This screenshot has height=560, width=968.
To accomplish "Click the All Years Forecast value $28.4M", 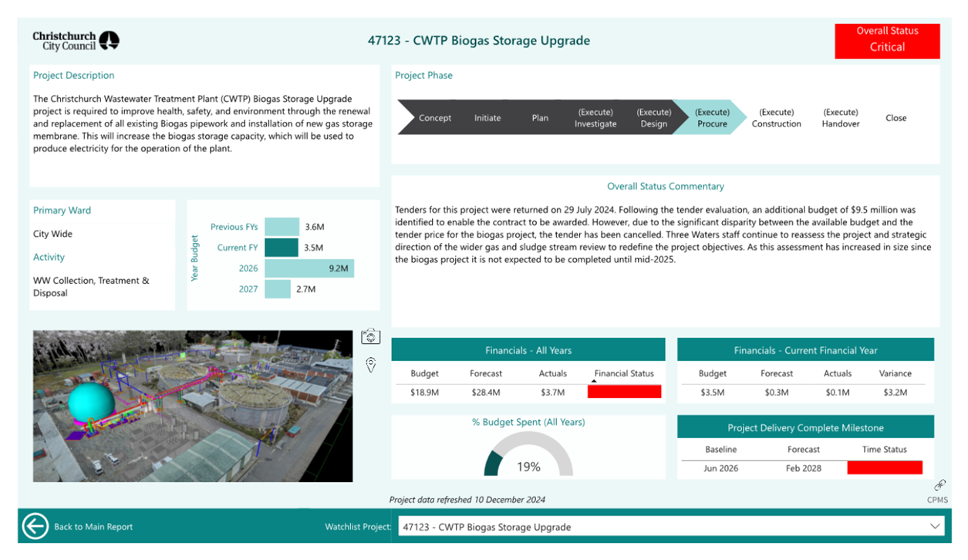I will pos(486,393).
